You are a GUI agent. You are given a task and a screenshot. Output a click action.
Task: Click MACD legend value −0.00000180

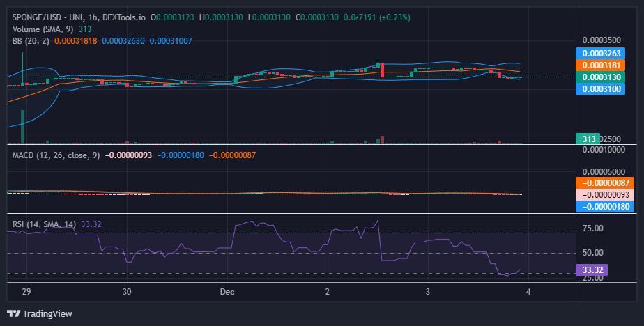pos(181,155)
